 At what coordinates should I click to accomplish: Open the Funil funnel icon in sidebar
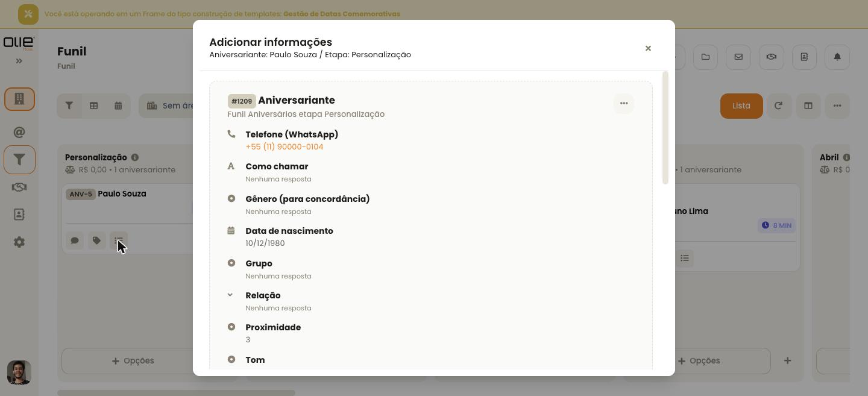pyautogui.click(x=19, y=160)
